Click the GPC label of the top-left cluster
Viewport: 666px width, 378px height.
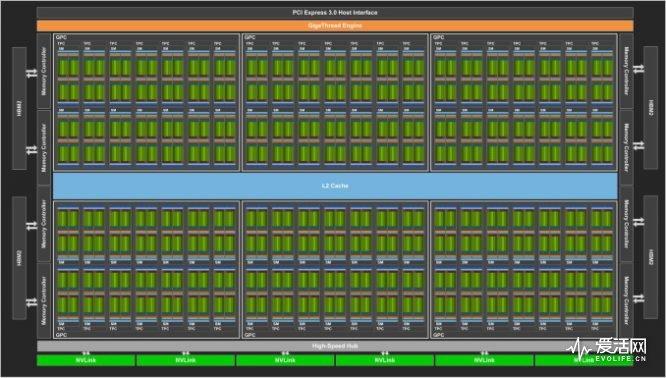pos(61,37)
